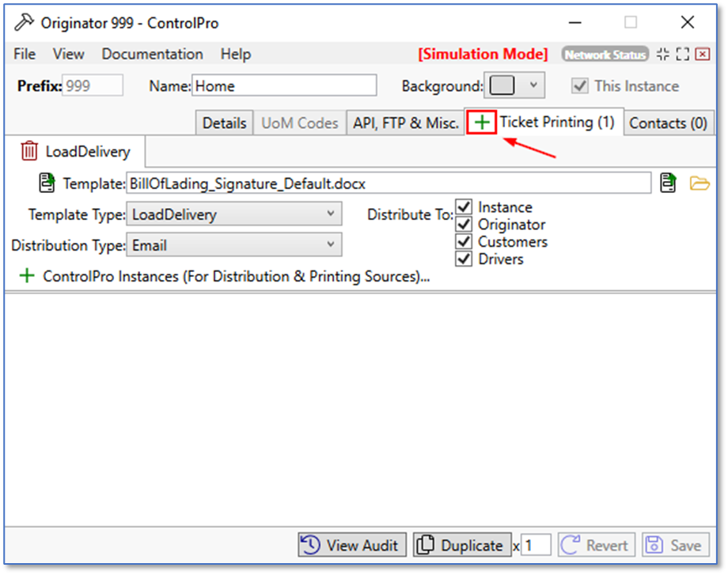Screen dimensions: 728x575
Task: Delete the LoadDelivery entry with trash icon
Action: (x=29, y=151)
